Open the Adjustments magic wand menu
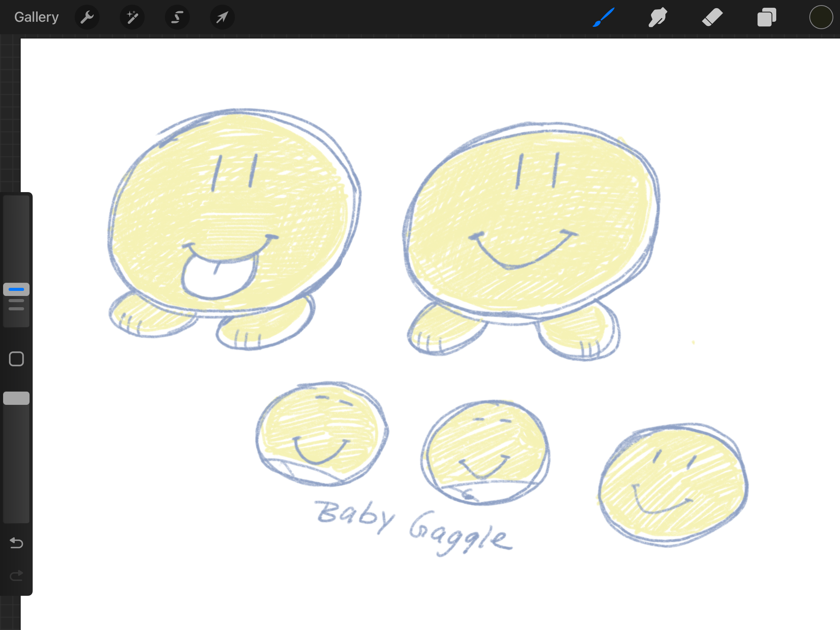Viewport: 840px width, 630px height. pos(132,17)
